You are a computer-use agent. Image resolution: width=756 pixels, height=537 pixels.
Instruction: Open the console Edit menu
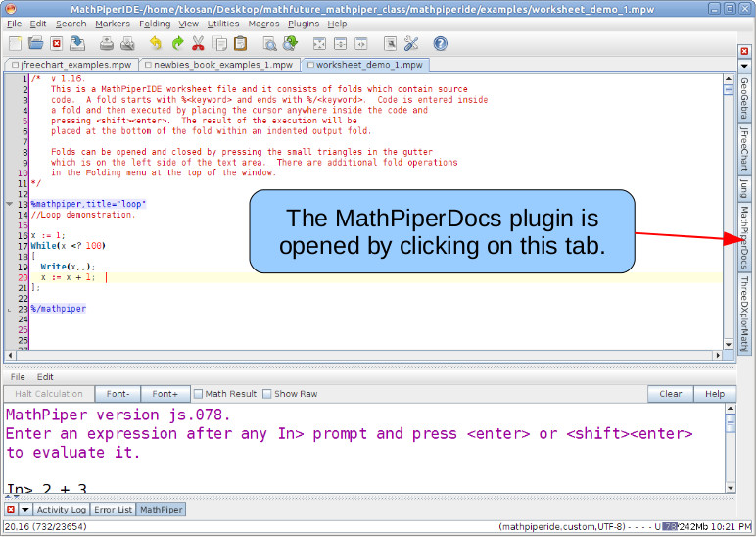tap(45, 377)
